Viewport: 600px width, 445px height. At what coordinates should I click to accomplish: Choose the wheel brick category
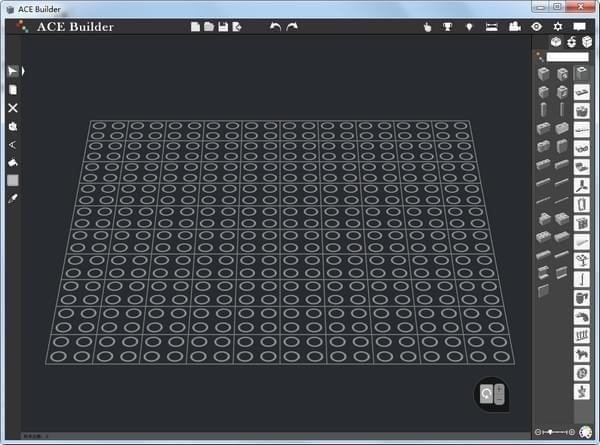(582, 373)
